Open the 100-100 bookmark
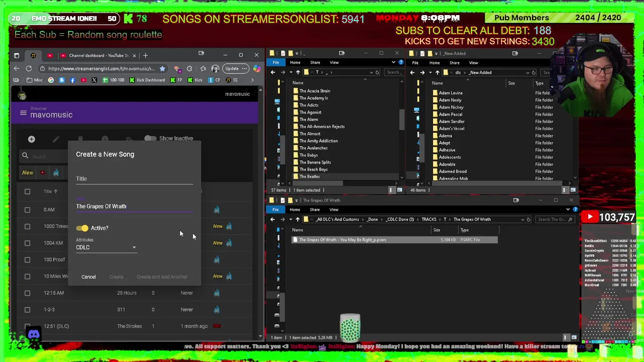Image resolution: width=644 pixels, height=362 pixels. click(x=113, y=80)
